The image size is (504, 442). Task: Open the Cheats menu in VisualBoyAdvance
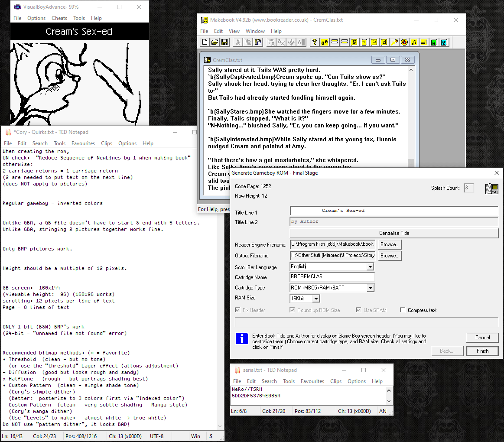point(59,18)
